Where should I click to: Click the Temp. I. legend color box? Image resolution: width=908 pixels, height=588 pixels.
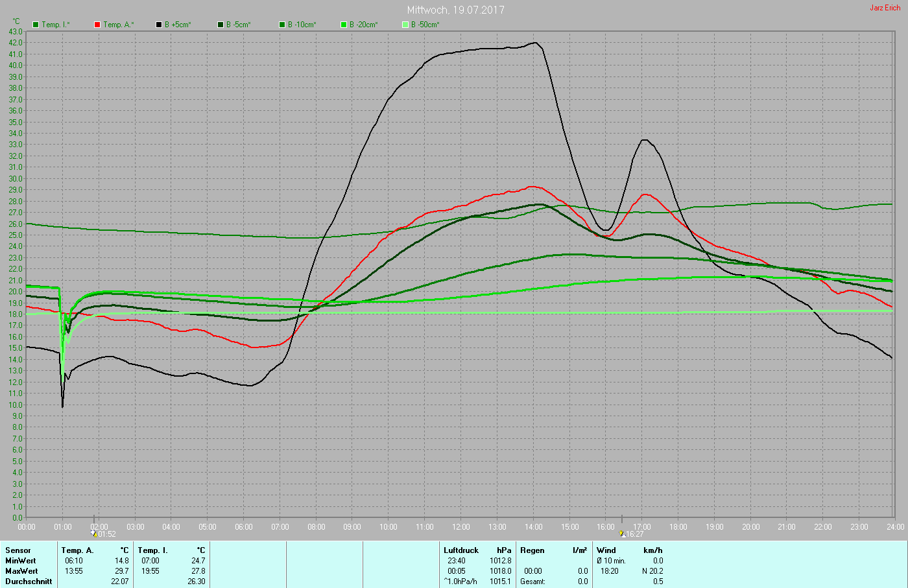[36, 25]
